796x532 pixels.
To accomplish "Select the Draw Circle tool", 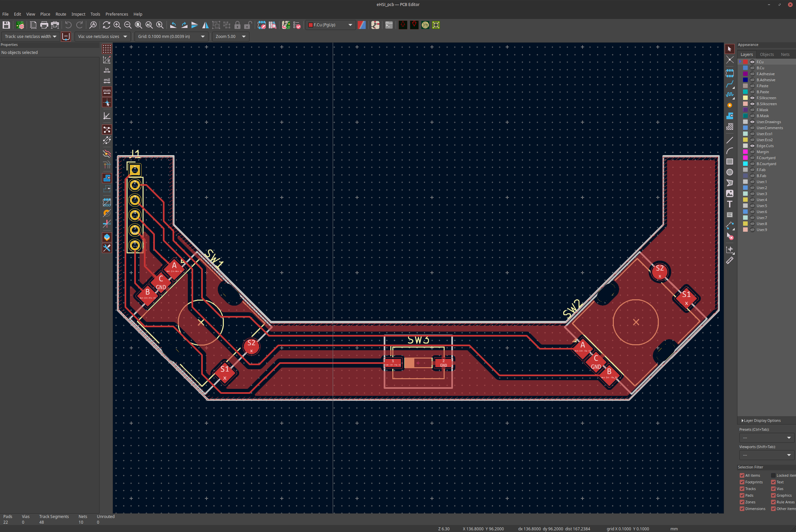I will [x=729, y=172].
